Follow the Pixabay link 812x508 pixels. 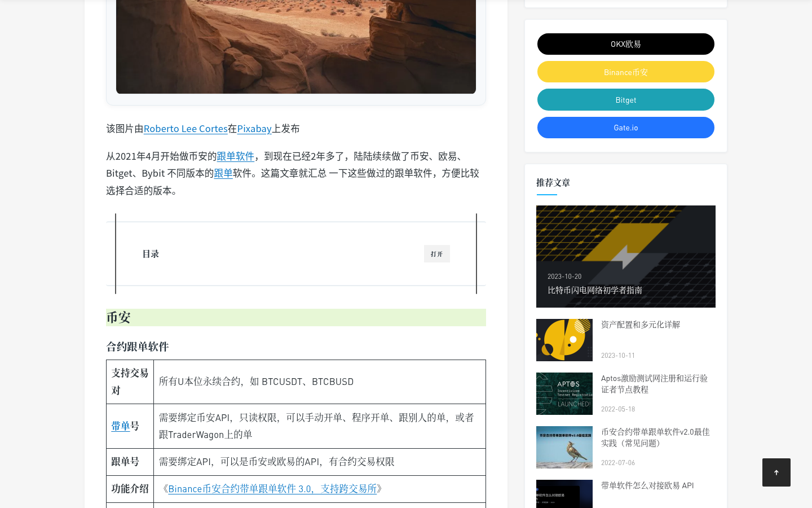tap(254, 129)
